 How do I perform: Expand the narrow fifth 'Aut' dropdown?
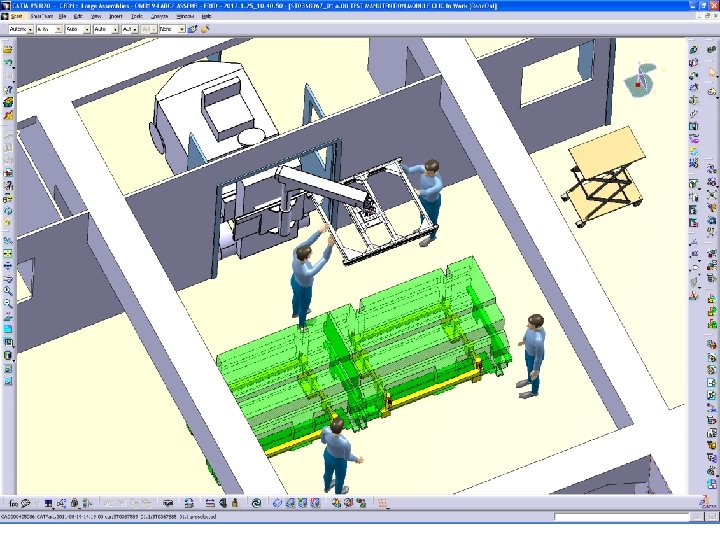point(135,29)
